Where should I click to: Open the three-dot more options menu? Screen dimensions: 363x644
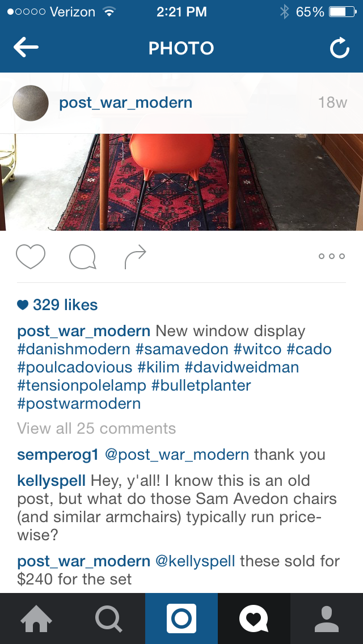[332, 256]
